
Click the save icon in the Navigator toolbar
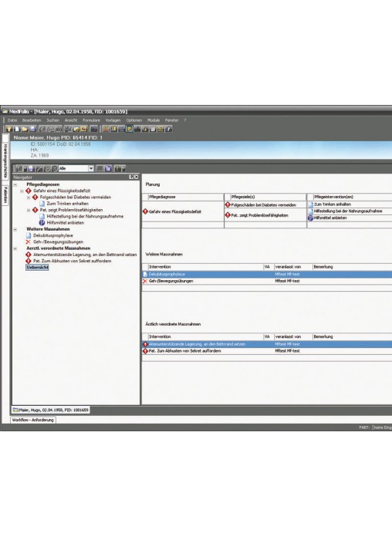coord(31,169)
